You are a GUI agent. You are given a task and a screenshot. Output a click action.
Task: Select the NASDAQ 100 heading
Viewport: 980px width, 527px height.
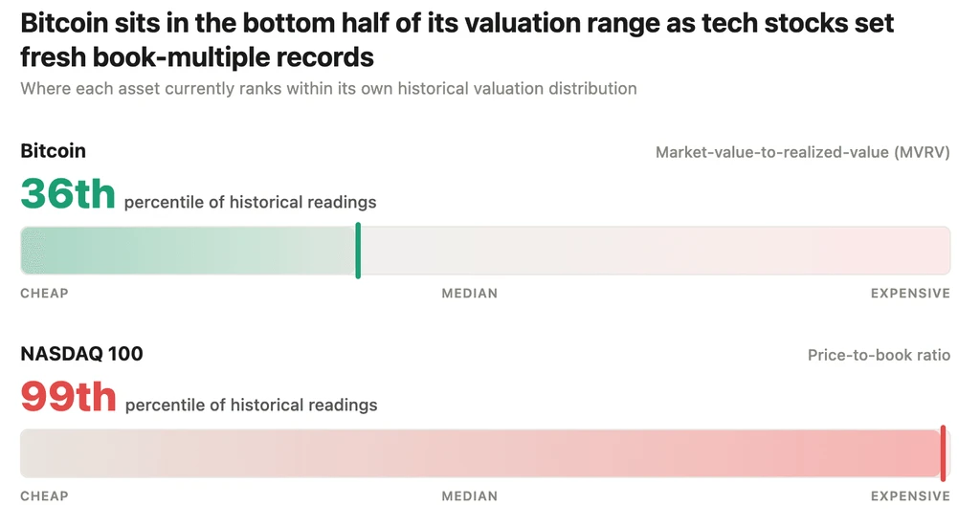pos(82,354)
